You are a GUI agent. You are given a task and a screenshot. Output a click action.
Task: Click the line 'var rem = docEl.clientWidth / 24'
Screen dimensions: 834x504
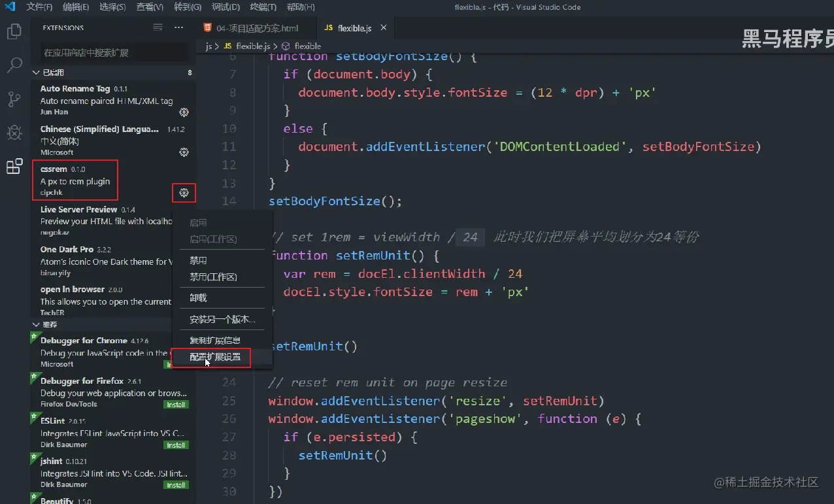pyautogui.click(x=403, y=273)
